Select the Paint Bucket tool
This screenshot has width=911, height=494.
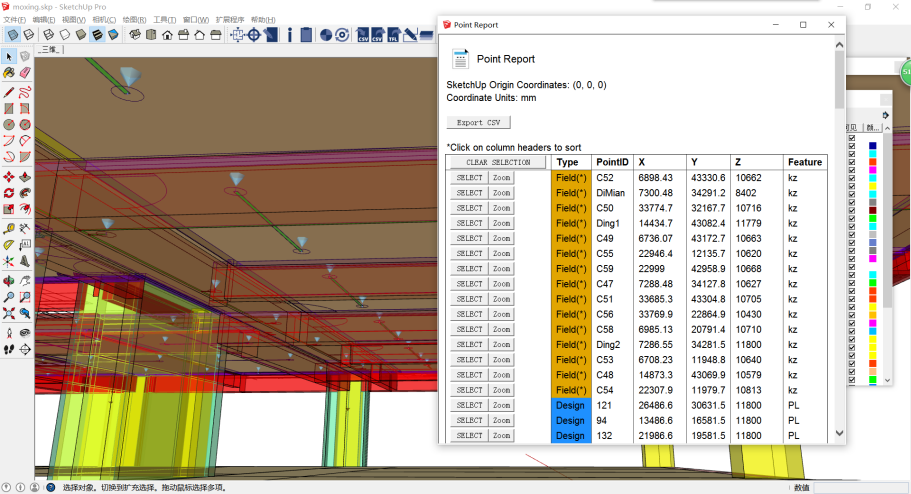click(9, 73)
